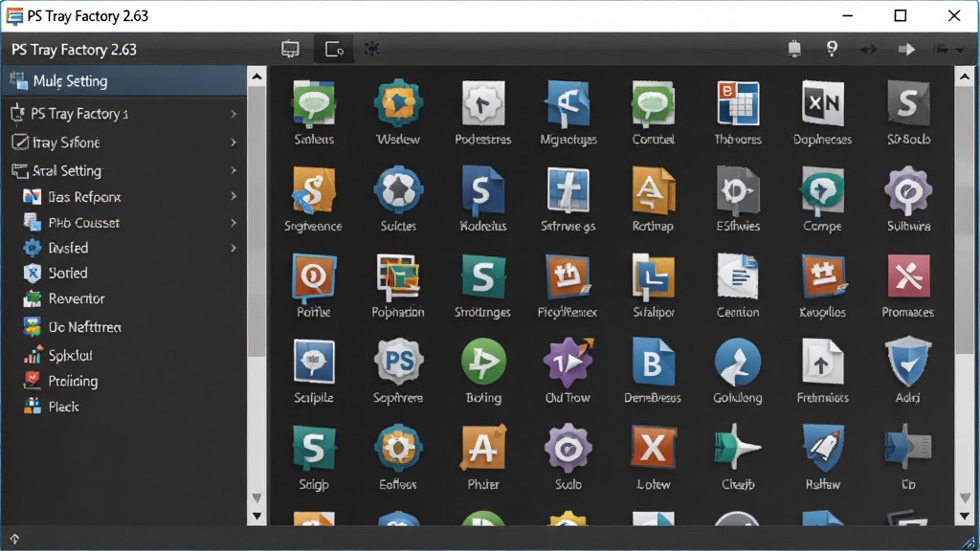Expand the Ilas Refponx row chevron

[x=234, y=196]
